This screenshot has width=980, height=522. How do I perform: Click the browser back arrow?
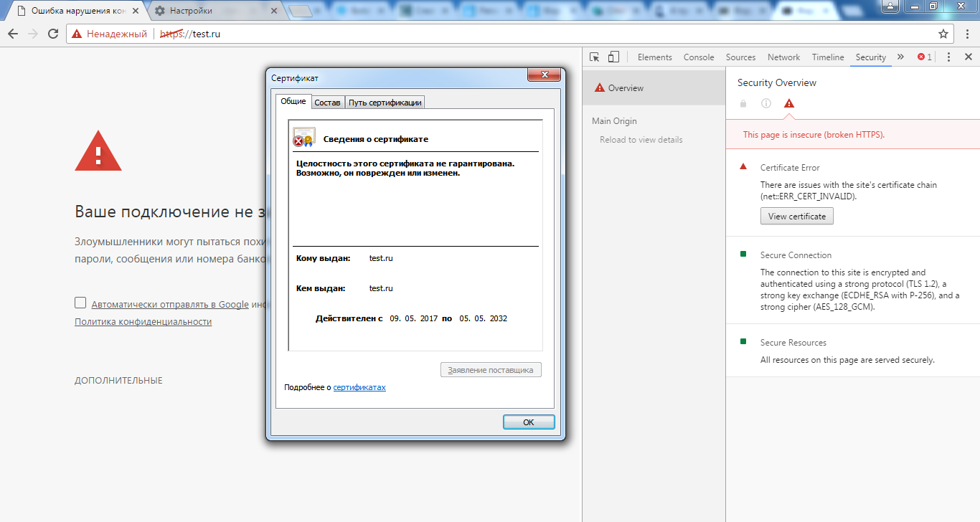click(13, 34)
